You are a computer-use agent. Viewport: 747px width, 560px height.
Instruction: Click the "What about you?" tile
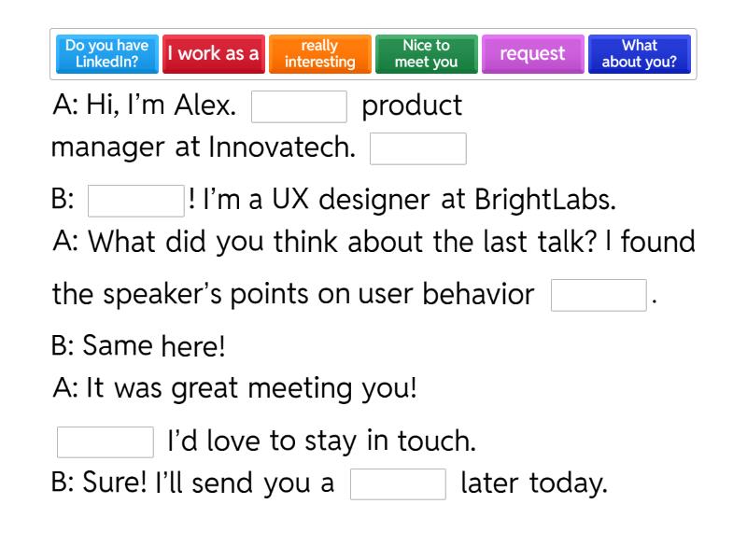(639, 54)
